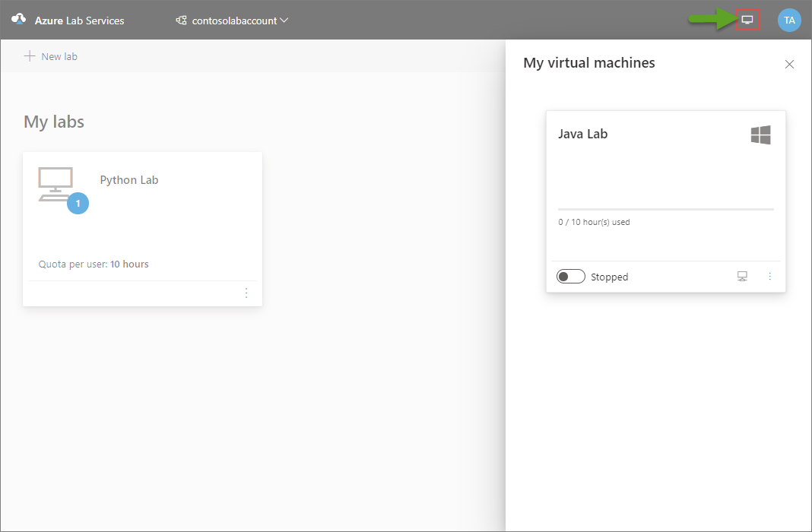Open the Java Lab VM connect monitor icon
The width and height of the screenshot is (812, 532).
pyautogui.click(x=742, y=276)
